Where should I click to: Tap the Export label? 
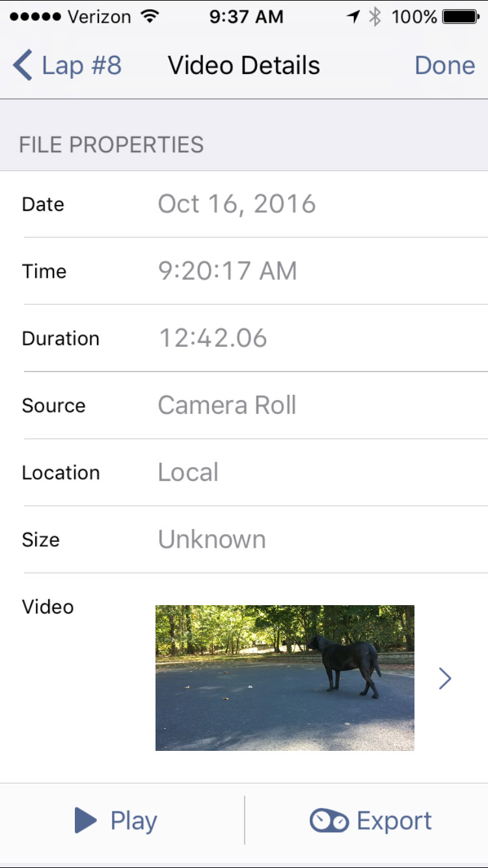[394, 821]
